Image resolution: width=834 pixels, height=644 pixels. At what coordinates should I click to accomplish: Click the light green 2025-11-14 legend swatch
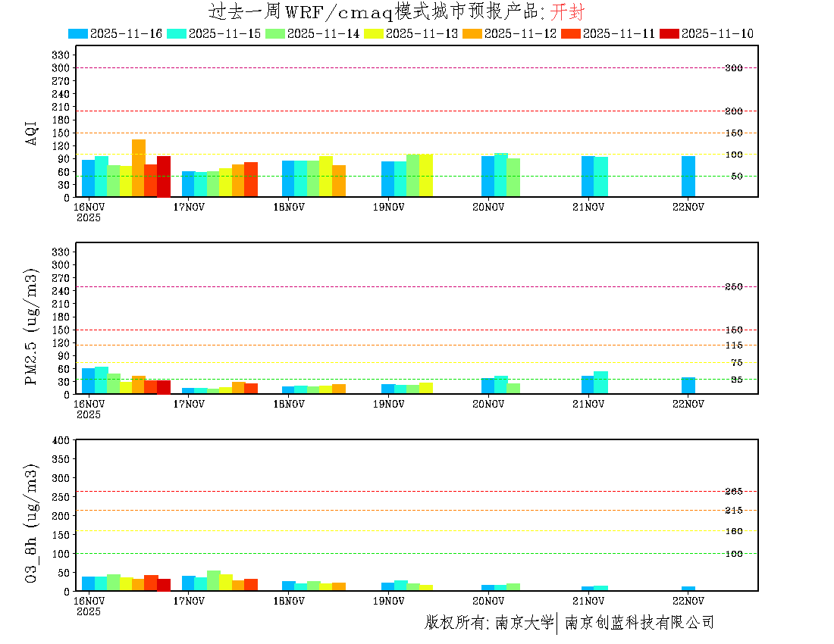point(275,33)
